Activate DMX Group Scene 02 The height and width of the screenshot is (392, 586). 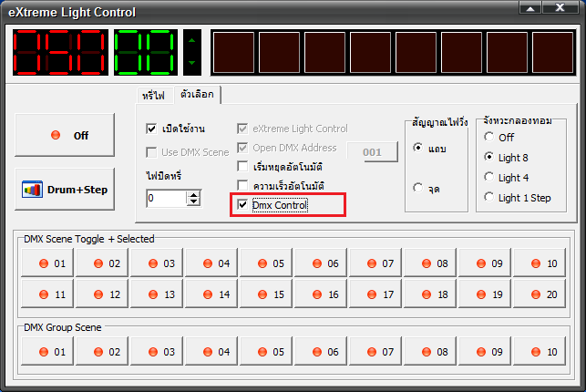(x=102, y=351)
